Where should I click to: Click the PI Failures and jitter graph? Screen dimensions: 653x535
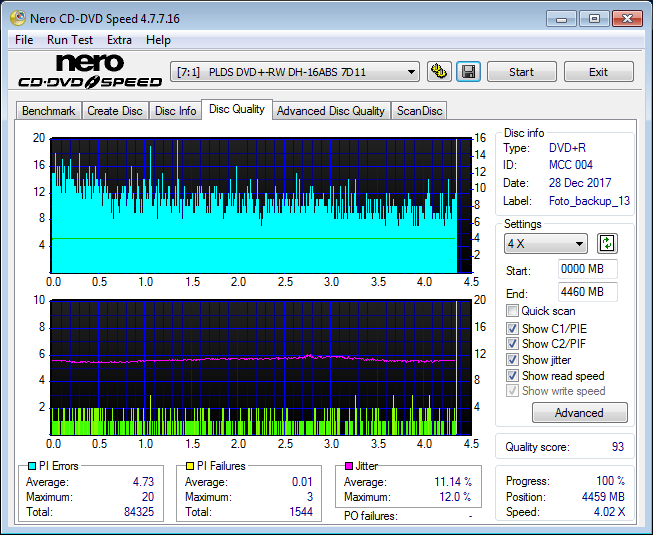point(261,367)
